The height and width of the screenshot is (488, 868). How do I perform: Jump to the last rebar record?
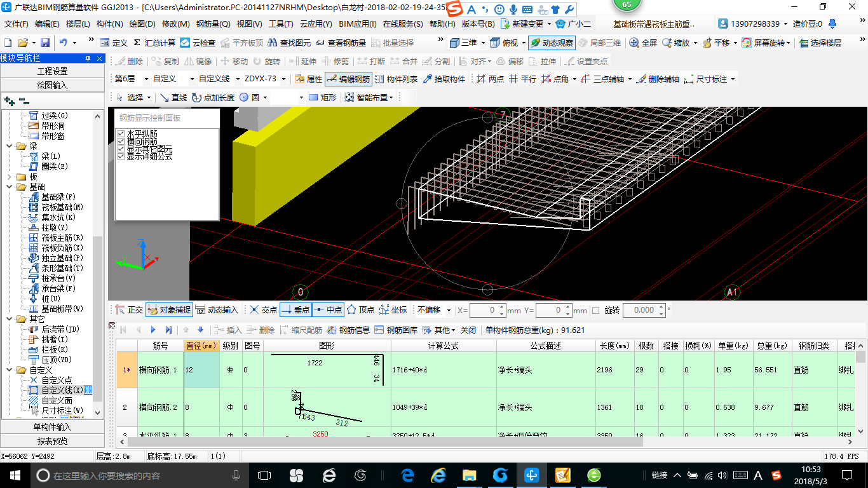pos(168,330)
